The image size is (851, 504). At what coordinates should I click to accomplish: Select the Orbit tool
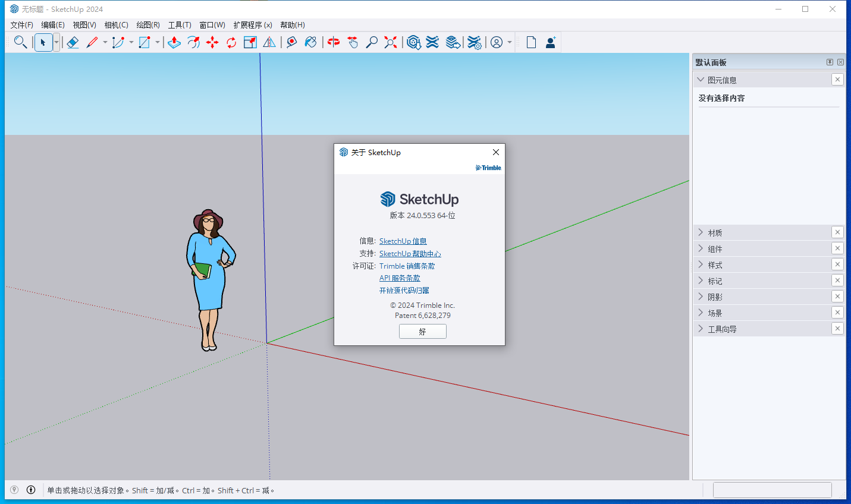334,42
